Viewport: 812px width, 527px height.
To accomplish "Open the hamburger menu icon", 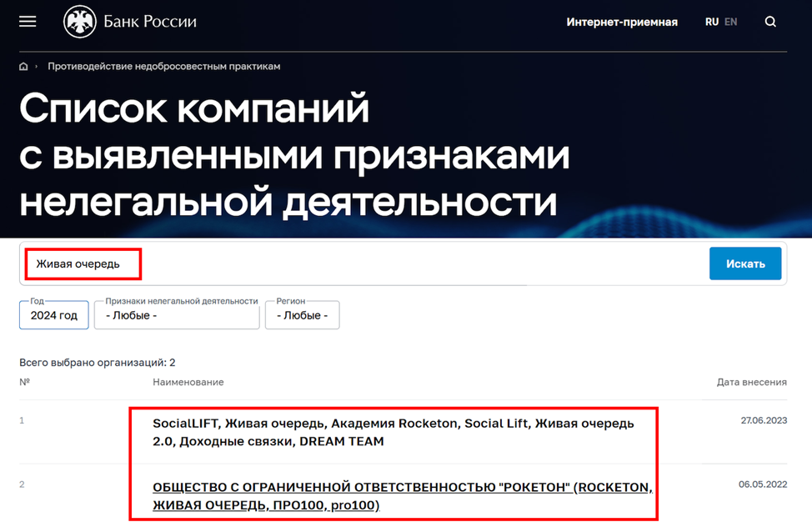I will [28, 21].
